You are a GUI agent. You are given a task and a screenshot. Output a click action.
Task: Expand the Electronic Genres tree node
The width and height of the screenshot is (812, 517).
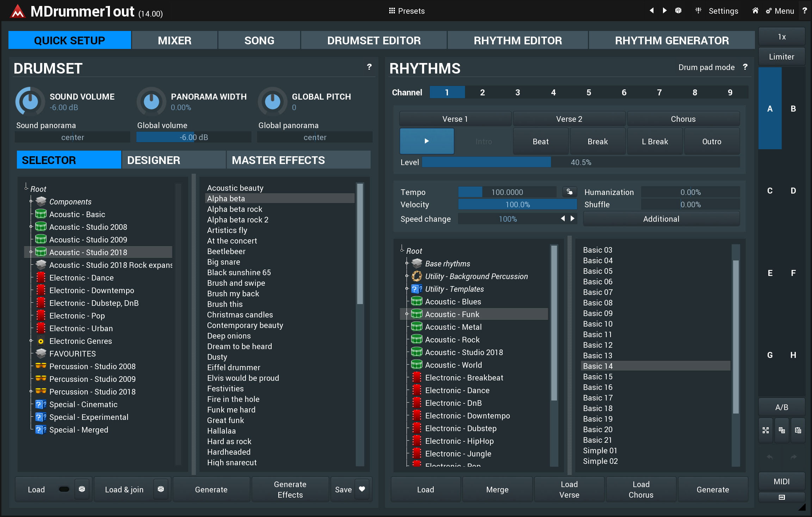[x=31, y=341]
